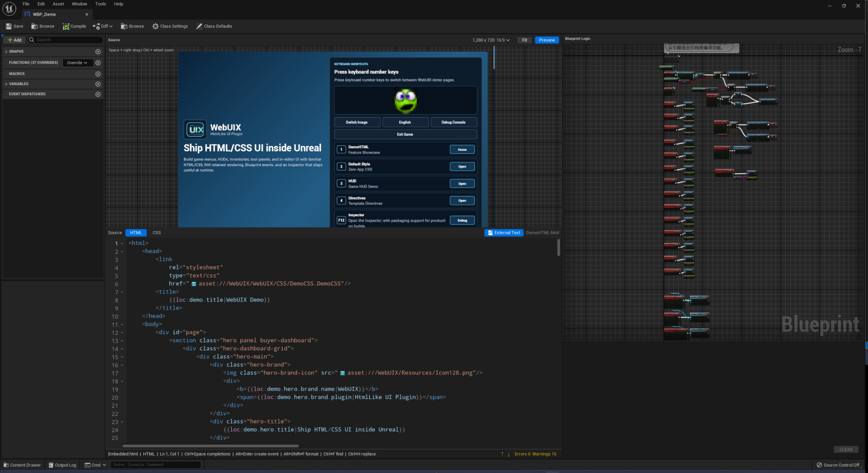Viewport: 868px width, 473px height.
Task: Add a new function with plus icon
Action: click(x=98, y=63)
